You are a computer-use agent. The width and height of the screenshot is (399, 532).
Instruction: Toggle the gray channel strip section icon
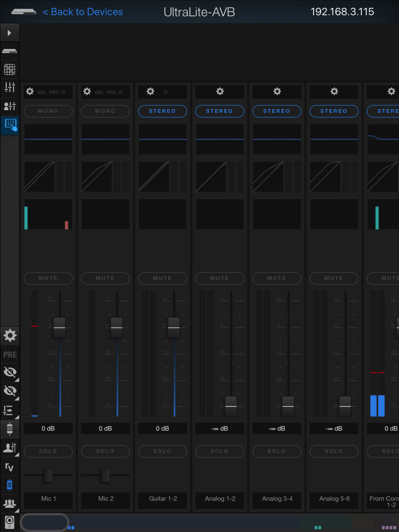click(10, 429)
